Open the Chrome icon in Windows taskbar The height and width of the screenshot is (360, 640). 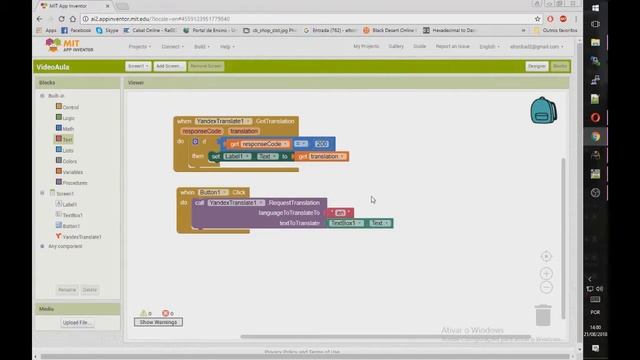tap(596, 137)
